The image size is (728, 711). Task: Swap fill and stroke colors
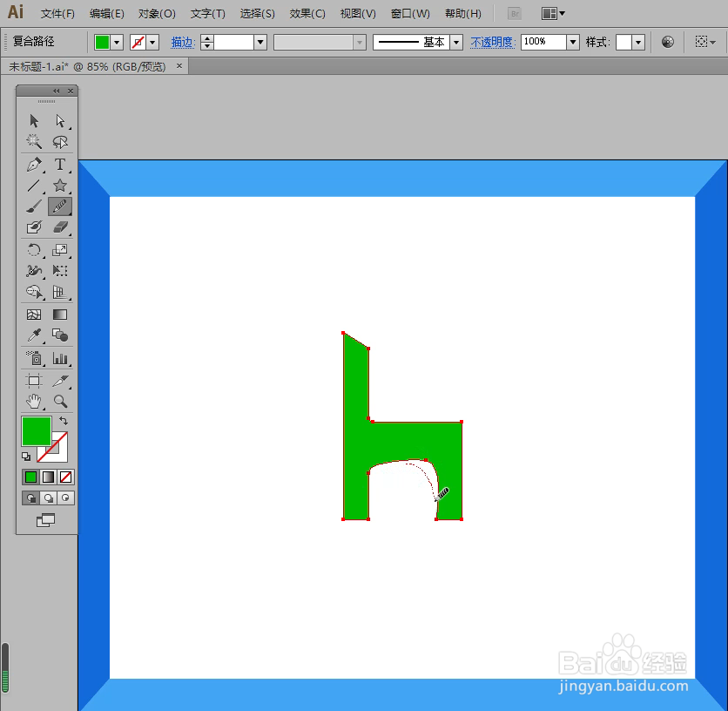pyautogui.click(x=64, y=421)
